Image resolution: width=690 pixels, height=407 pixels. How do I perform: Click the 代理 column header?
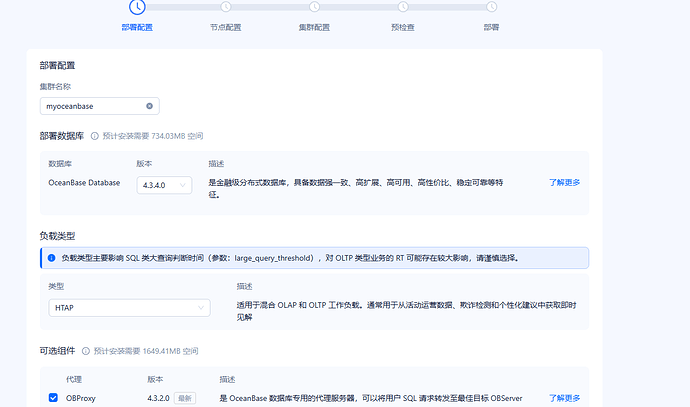[x=74, y=379]
